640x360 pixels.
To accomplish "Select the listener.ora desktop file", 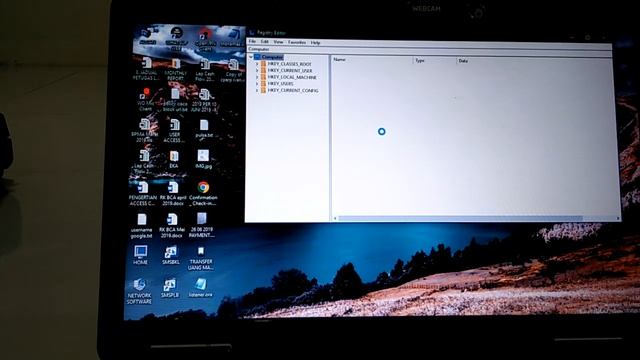I will tap(200, 287).
